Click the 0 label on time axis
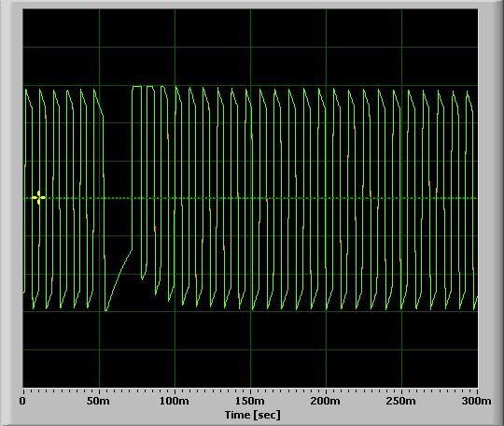 22,401
